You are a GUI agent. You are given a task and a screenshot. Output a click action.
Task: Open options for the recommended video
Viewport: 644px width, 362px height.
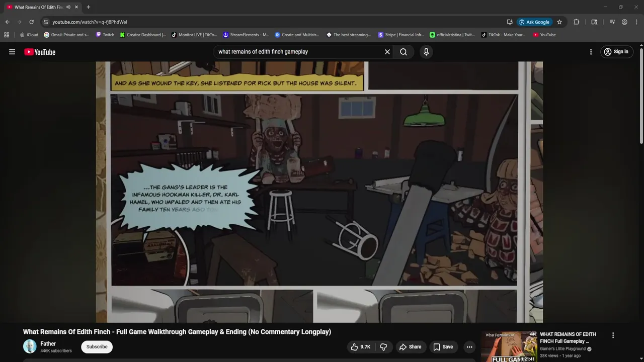click(613, 335)
